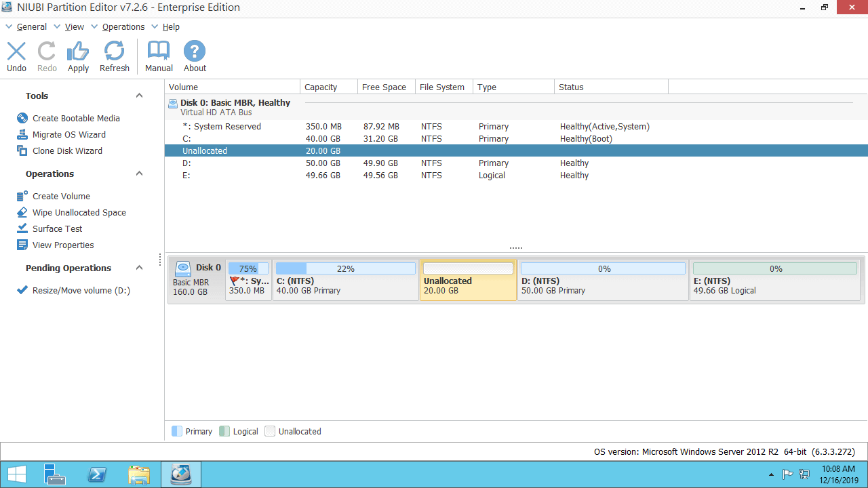868x488 pixels.
Task: Click Wipe Unallocated Space option
Action: click(79, 212)
